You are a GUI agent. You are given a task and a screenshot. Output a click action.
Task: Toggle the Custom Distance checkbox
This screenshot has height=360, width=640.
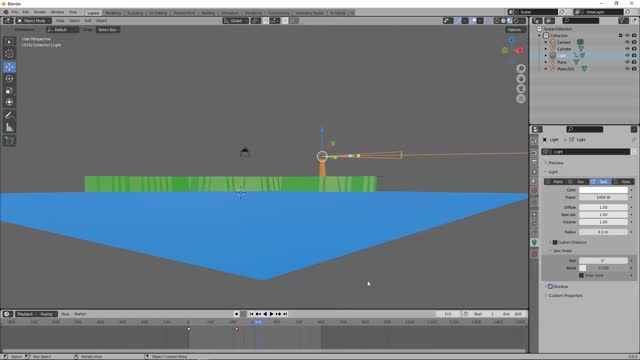[555, 242]
